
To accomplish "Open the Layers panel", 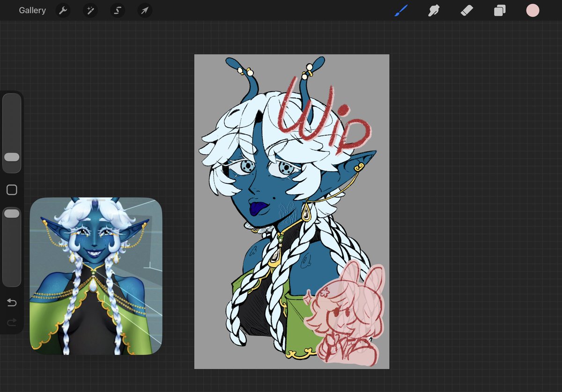I will click(x=500, y=10).
